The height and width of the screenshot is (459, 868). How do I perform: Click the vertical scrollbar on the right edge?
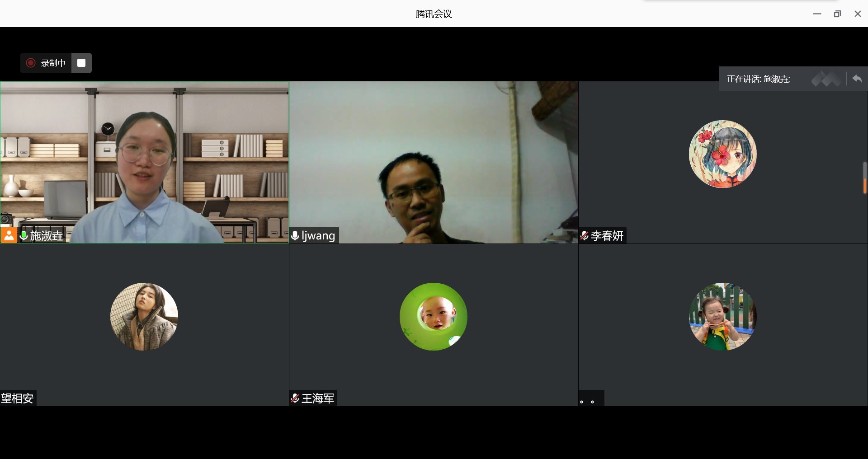tap(864, 178)
